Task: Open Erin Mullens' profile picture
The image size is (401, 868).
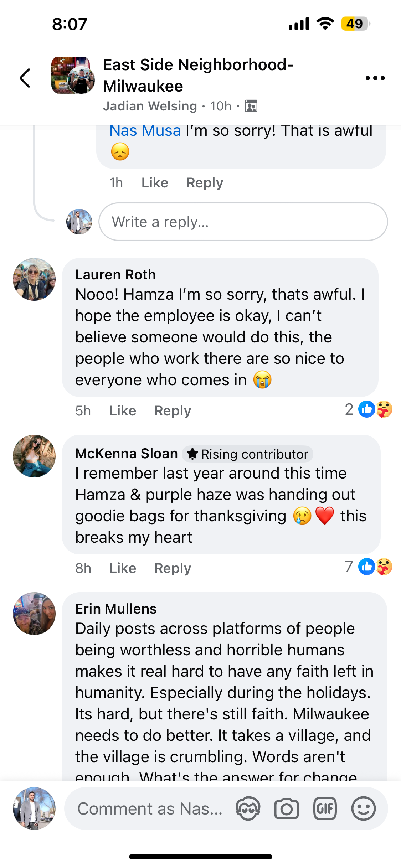Action: click(x=34, y=614)
